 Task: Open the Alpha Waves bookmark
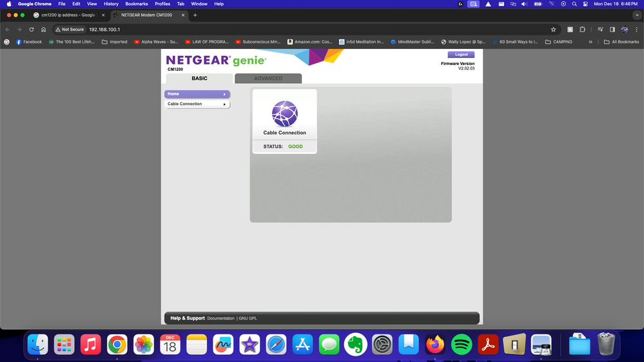pyautogui.click(x=156, y=42)
